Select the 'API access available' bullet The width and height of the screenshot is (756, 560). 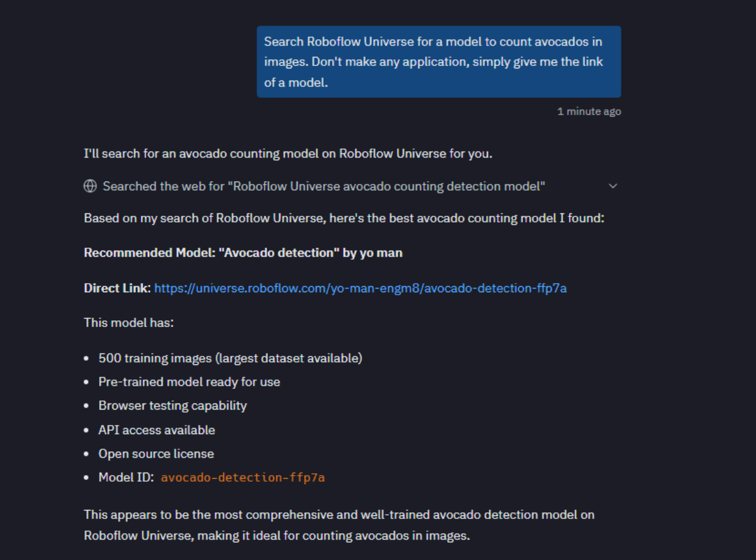(x=157, y=430)
